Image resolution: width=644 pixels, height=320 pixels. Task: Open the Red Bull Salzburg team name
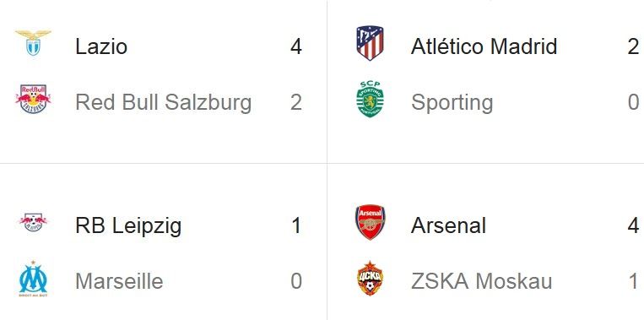(x=163, y=102)
